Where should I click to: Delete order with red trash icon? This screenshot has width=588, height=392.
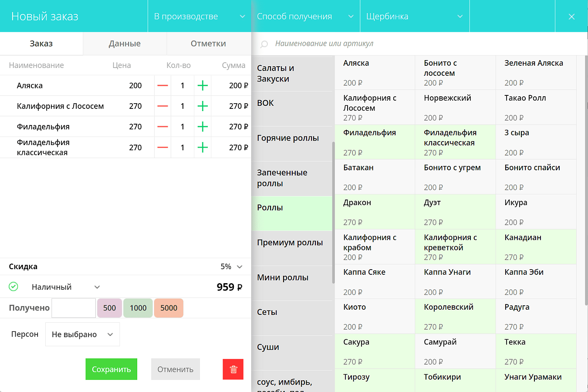click(233, 369)
